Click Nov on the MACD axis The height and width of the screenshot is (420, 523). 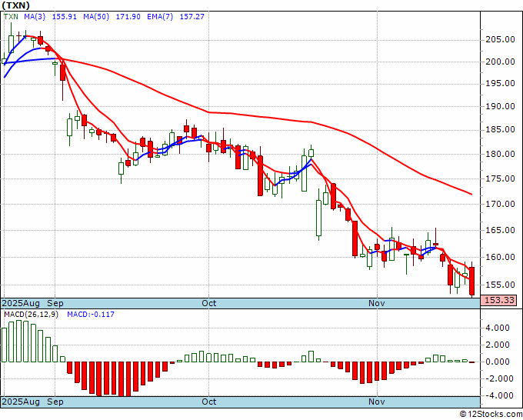point(377,402)
